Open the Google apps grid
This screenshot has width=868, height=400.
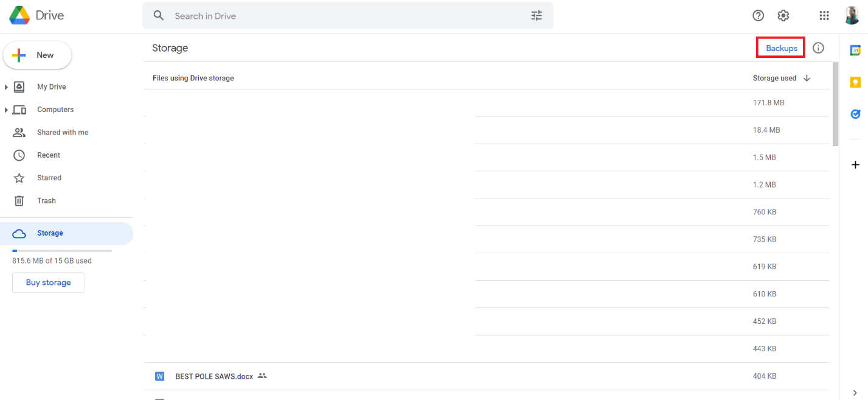click(824, 16)
